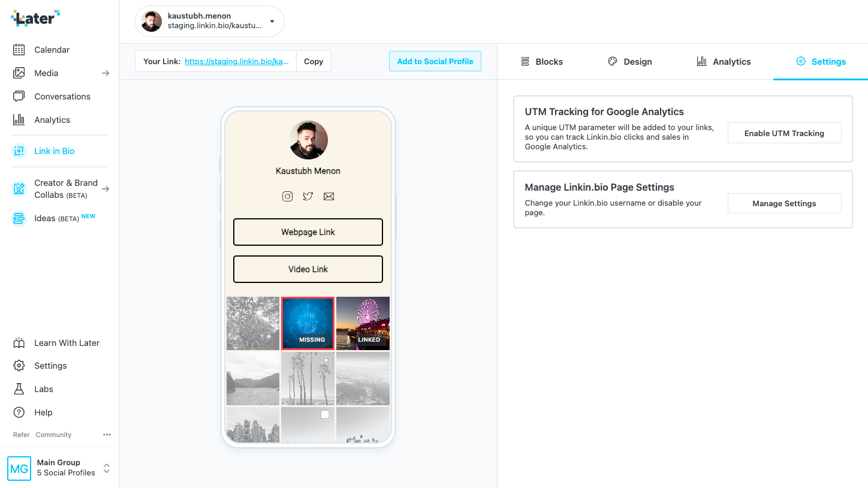Click the Copy link button
This screenshot has height=488, width=868.
[x=314, y=61]
